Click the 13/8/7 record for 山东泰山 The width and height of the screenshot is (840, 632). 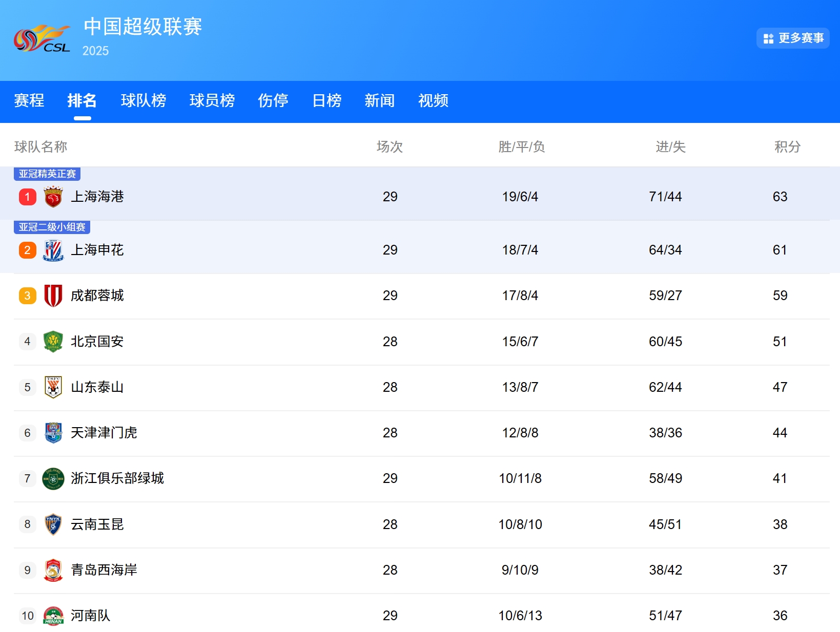click(520, 387)
